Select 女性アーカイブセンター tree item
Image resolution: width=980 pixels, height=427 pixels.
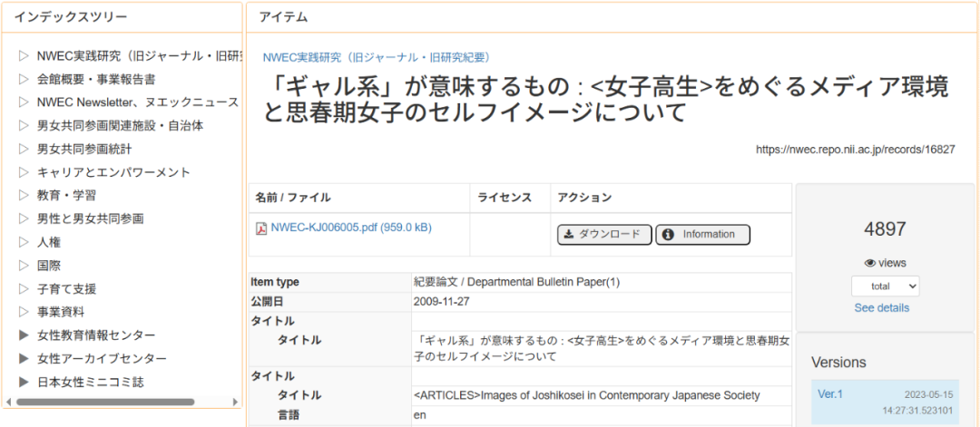pyautogui.click(x=102, y=359)
